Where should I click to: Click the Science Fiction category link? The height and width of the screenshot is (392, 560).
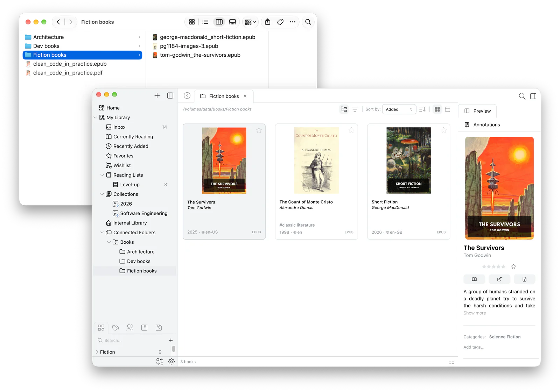click(x=505, y=337)
